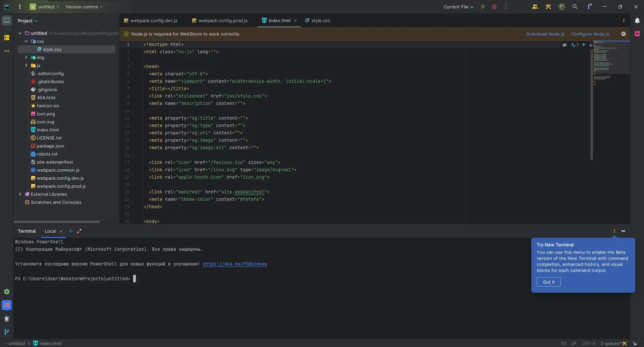Click the Run button in the toolbar
This screenshot has height=347, width=644.
tap(483, 7)
